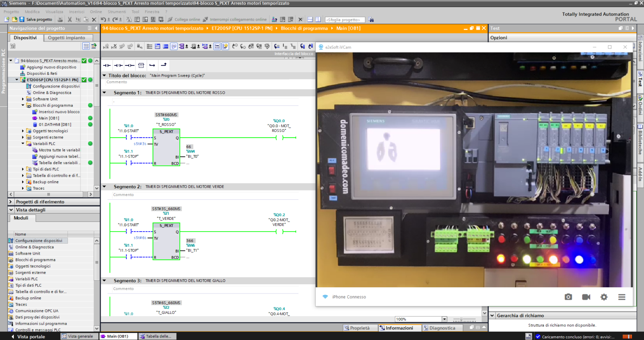This screenshot has width=644, height=340.
Task: Insert a coil assignment instruction
Action: click(x=130, y=65)
